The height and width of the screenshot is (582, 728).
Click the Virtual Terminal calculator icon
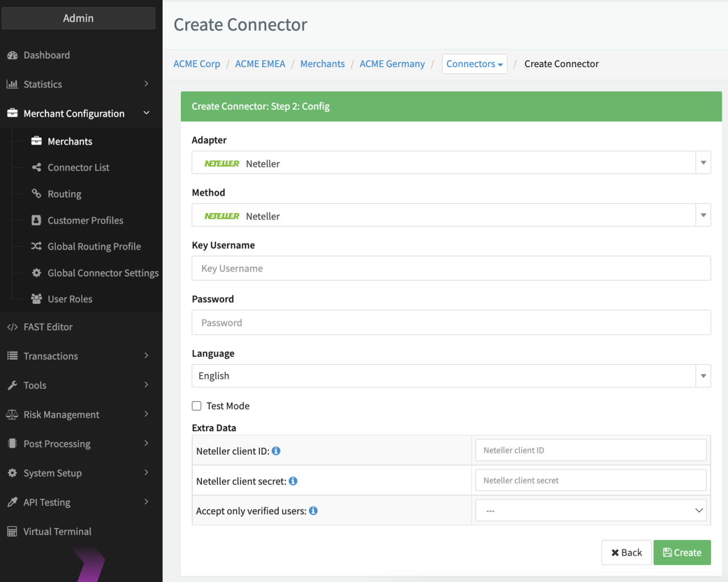pos(12,531)
